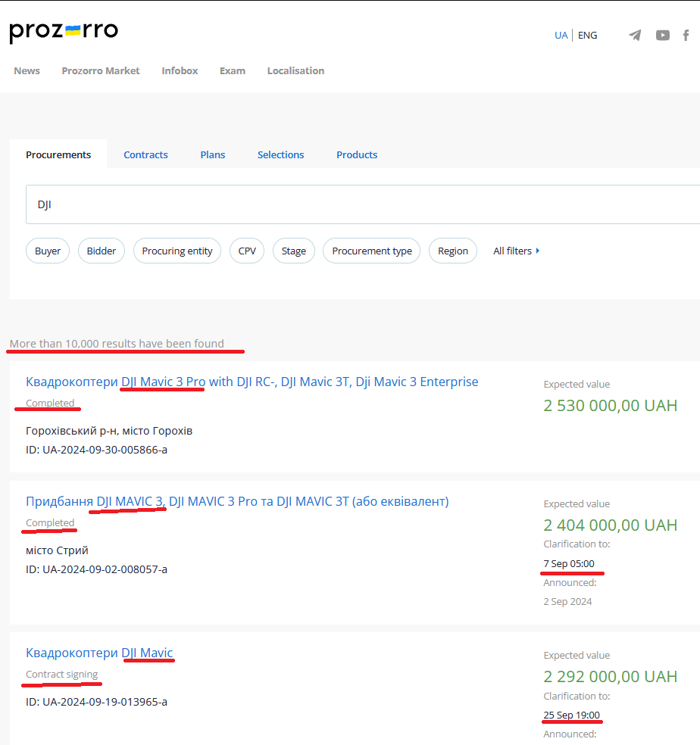The image size is (700, 745).
Task: Focus the search field containing DJI
Action: click(x=363, y=204)
